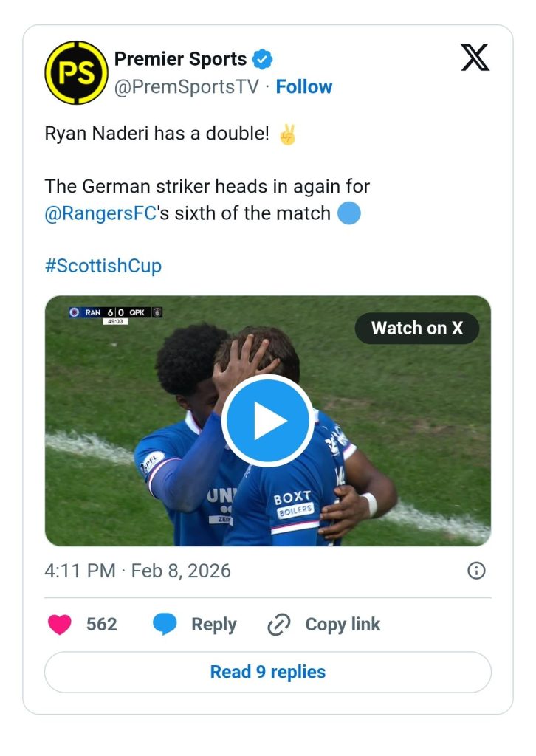Follow the PremSportsTV account
This screenshot has height=756, width=536.
click(x=304, y=86)
